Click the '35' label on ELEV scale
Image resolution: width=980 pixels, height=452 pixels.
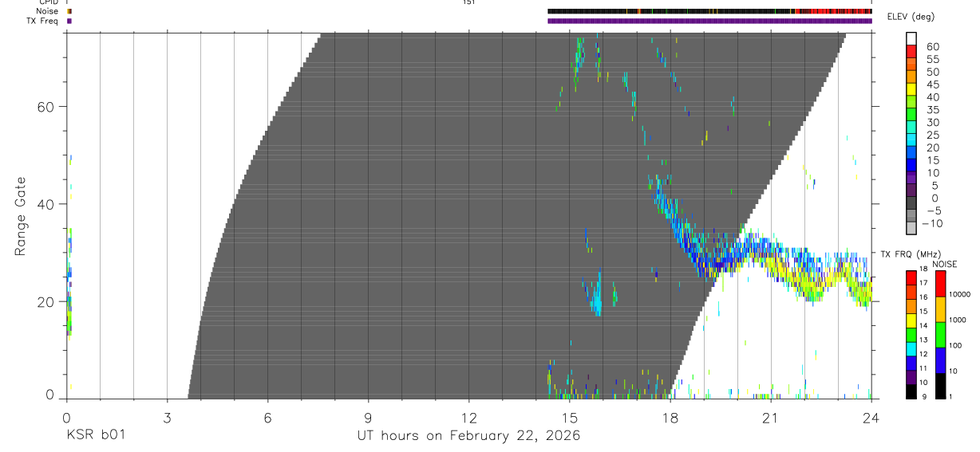(932, 110)
